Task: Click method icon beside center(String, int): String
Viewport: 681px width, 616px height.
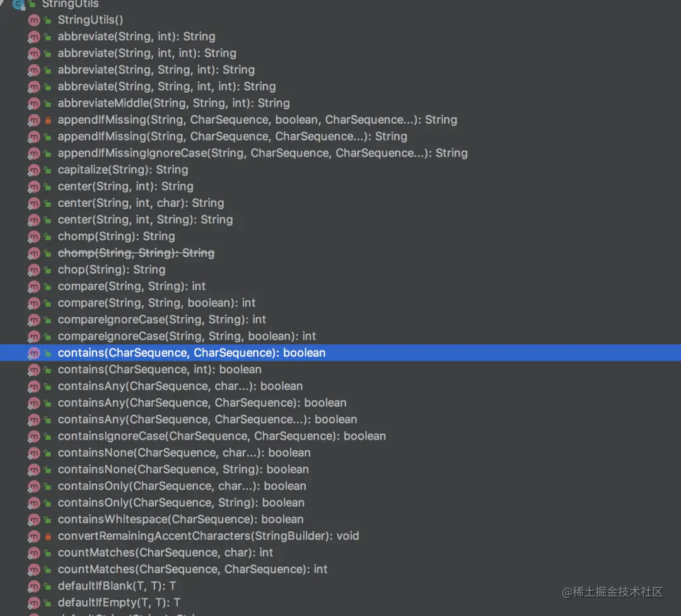Action: click(x=34, y=187)
